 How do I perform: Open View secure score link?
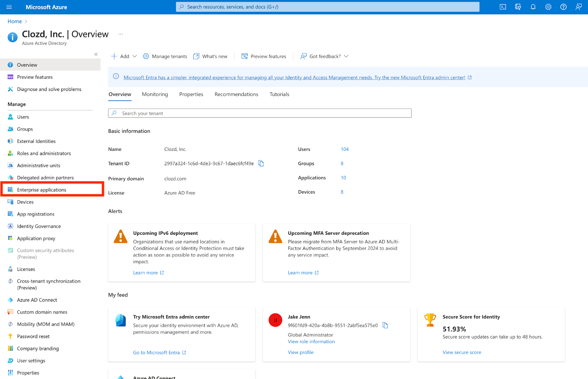(462, 352)
